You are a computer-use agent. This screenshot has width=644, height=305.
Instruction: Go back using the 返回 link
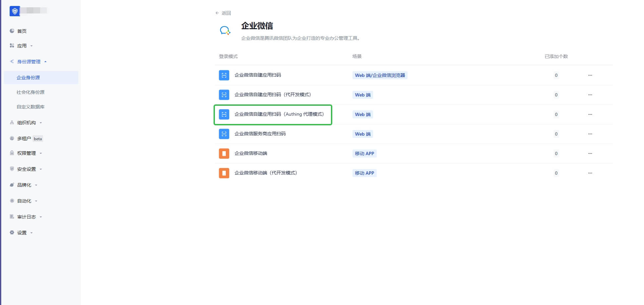point(223,13)
